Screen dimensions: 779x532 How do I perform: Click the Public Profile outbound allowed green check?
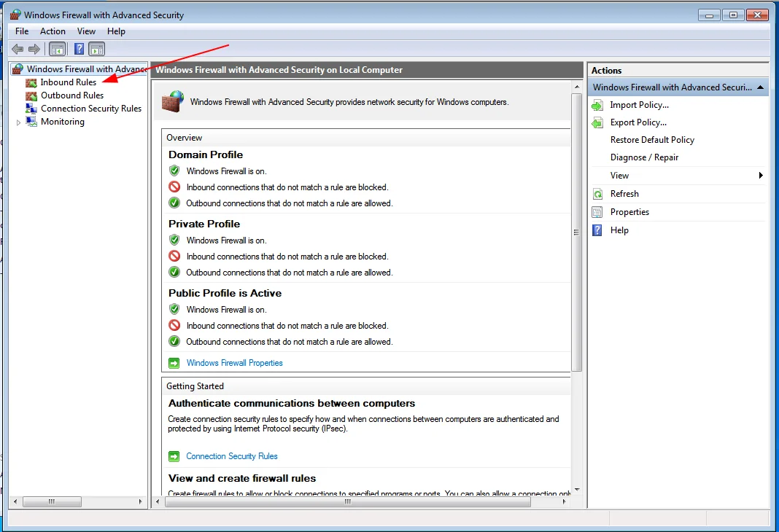(174, 342)
